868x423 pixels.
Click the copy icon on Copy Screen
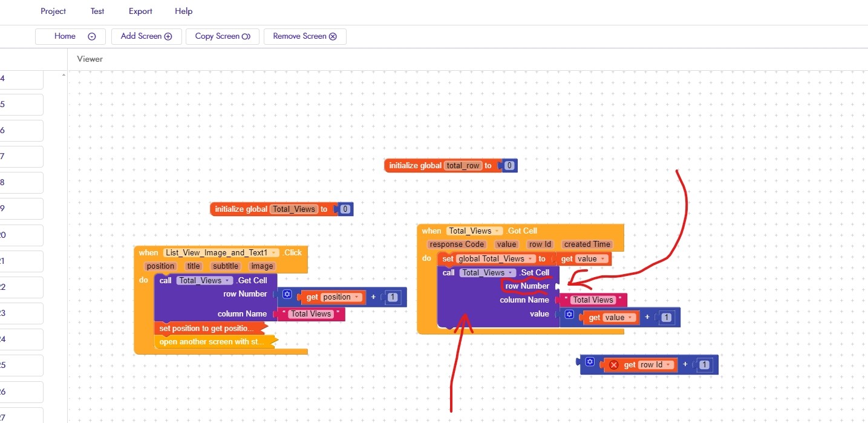(246, 36)
